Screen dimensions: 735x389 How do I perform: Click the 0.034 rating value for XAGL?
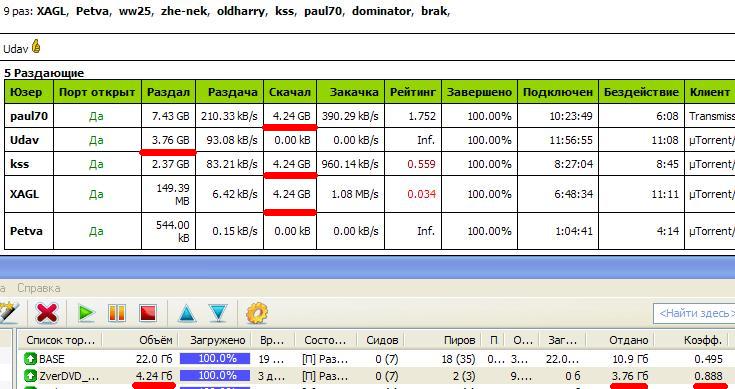point(421,194)
